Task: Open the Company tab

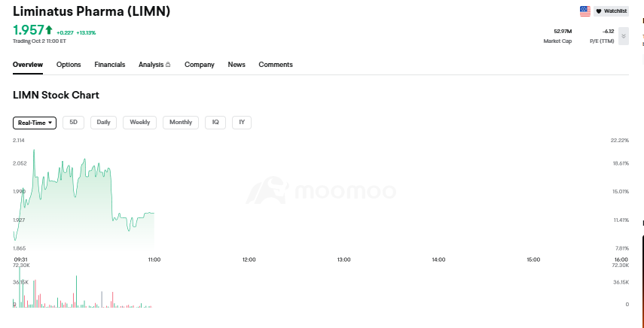Action: (199, 65)
